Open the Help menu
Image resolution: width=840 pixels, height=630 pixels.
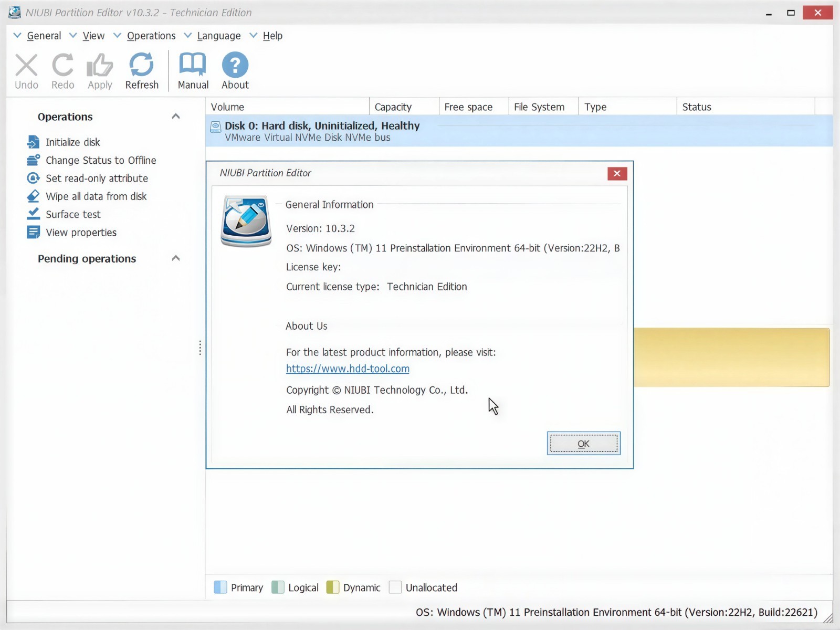(x=272, y=36)
